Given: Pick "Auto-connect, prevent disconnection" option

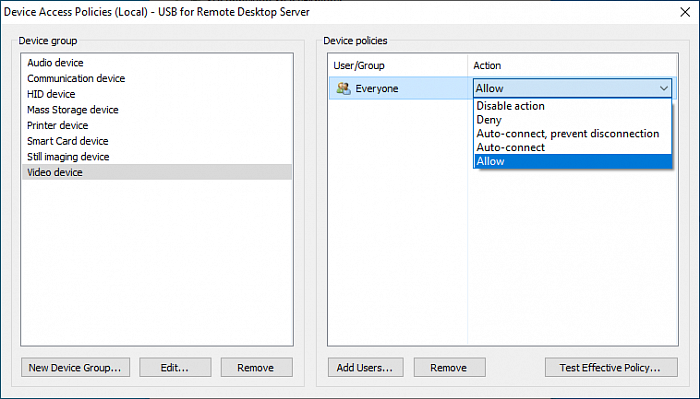Looking at the screenshot, I should (573, 133).
